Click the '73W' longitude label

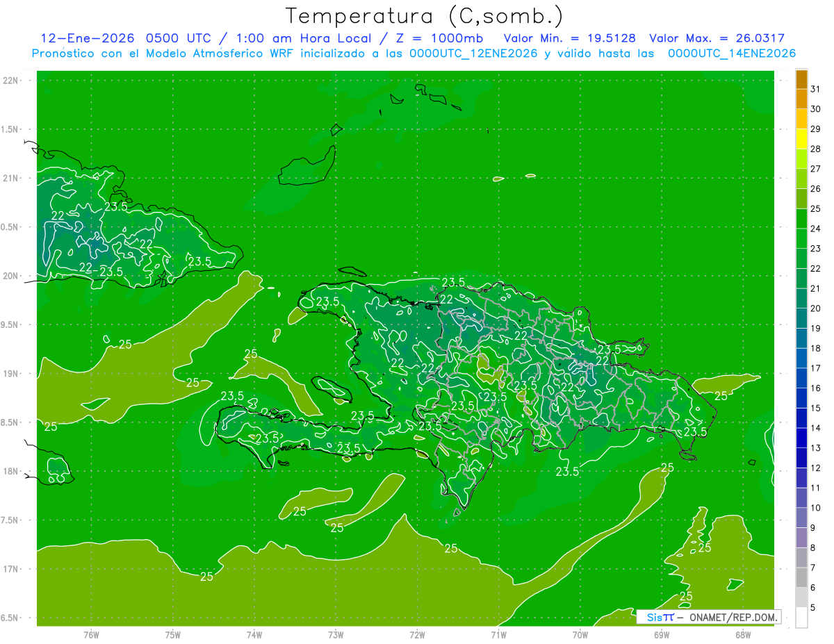tap(335, 634)
